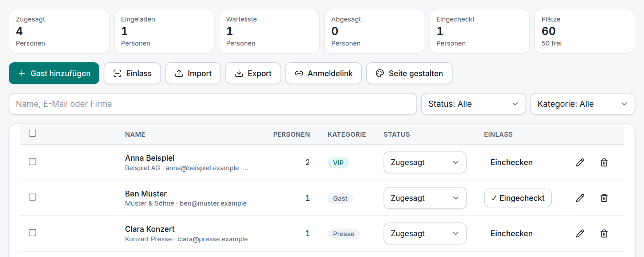Viewport: 644px width, 257px height.
Task: Click the Gast category badge for Ben Muster
Action: click(340, 198)
